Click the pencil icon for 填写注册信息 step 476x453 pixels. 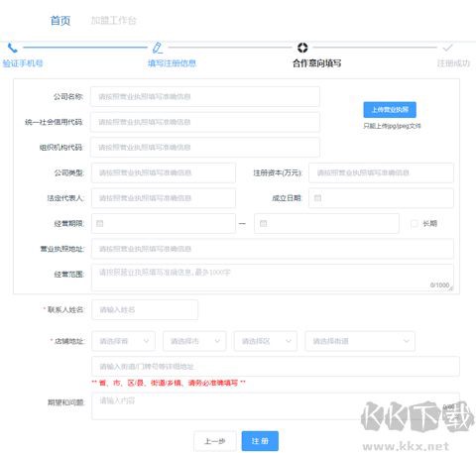158,48
